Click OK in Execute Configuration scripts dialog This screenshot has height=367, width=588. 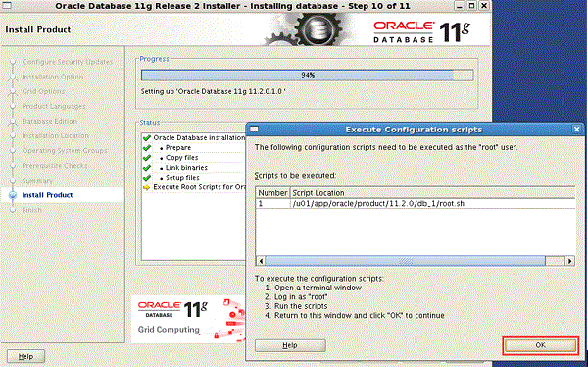[x=540, y=345]
